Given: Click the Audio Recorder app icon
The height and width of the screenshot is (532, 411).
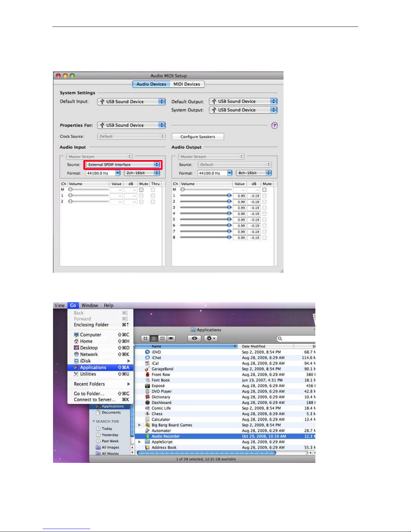Looking at the screenshot, I should 147,436.
